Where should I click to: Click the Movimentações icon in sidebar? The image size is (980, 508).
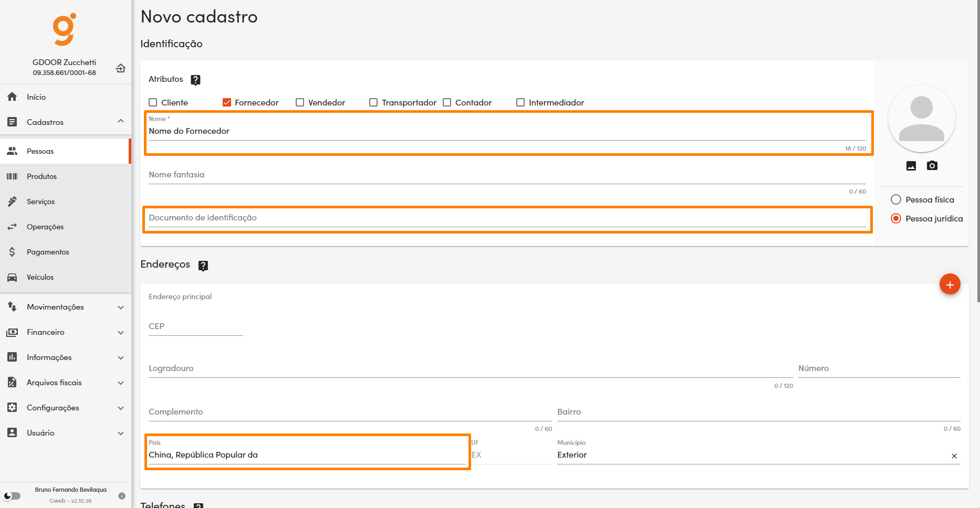(12, 306)
